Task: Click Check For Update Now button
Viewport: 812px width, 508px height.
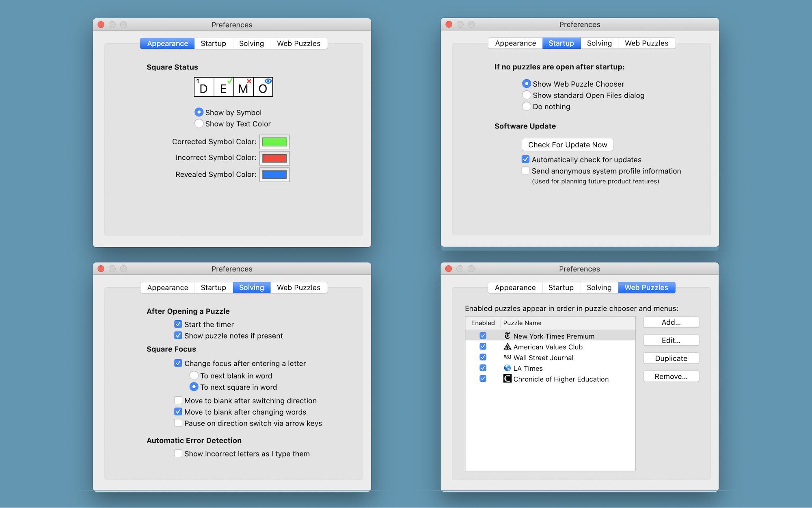Action: tap(565, 144)
